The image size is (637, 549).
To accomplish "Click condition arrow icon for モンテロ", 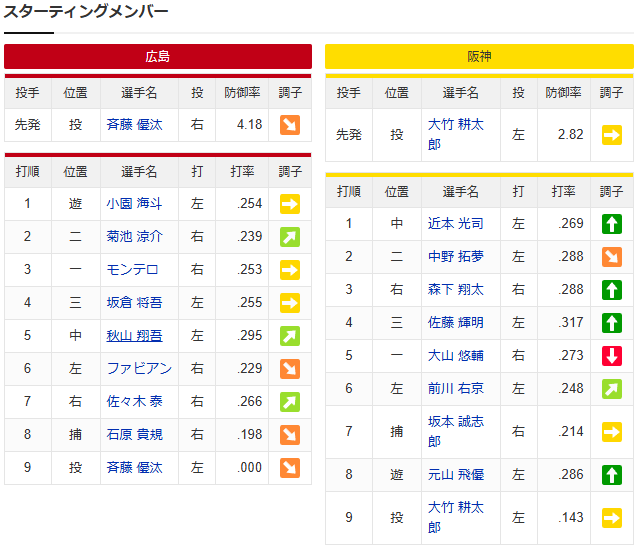I will tap(290, 270).
